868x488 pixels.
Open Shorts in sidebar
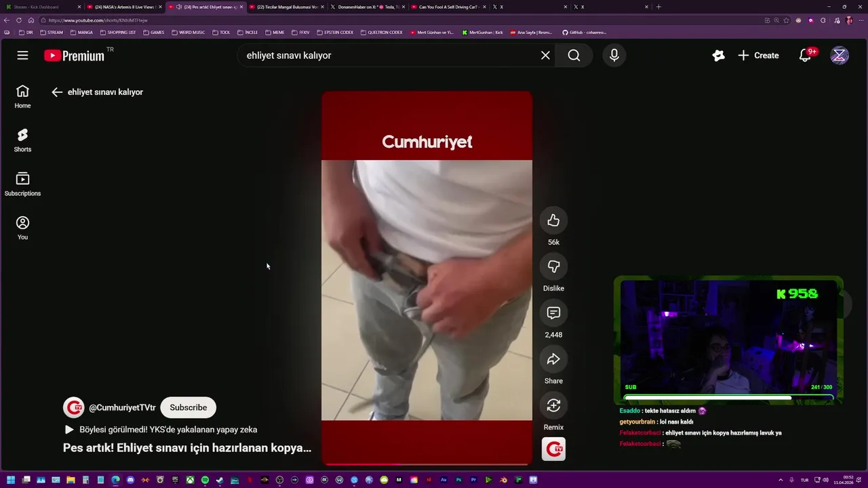tap(22, 140)
